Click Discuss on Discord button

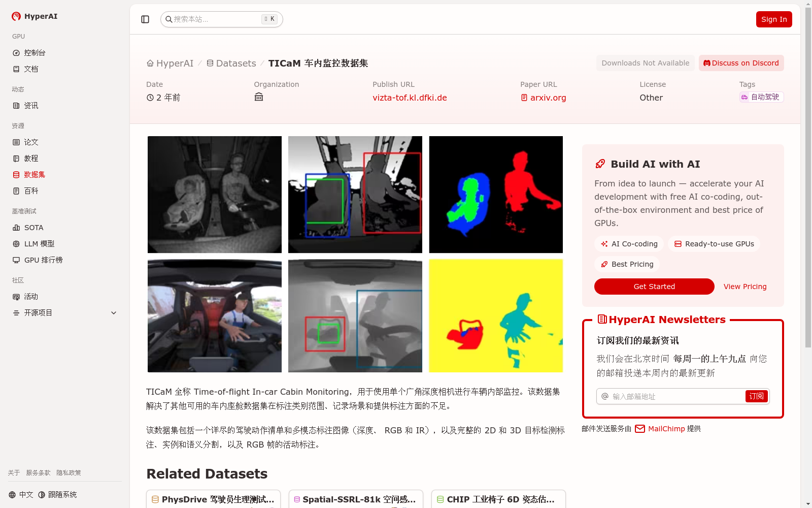click(741, 63)
